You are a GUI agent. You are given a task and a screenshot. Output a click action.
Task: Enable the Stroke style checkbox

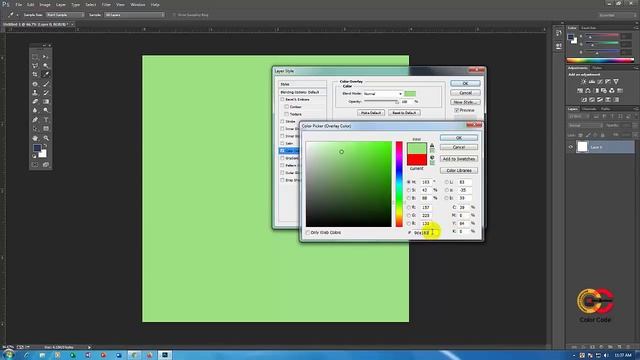pos(282,121)
